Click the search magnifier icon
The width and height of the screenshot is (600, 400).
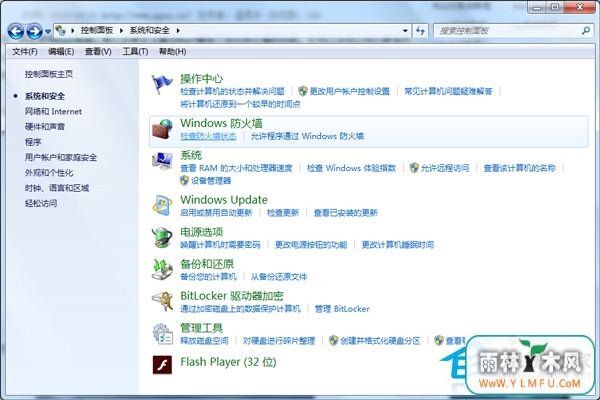[585, 31]
